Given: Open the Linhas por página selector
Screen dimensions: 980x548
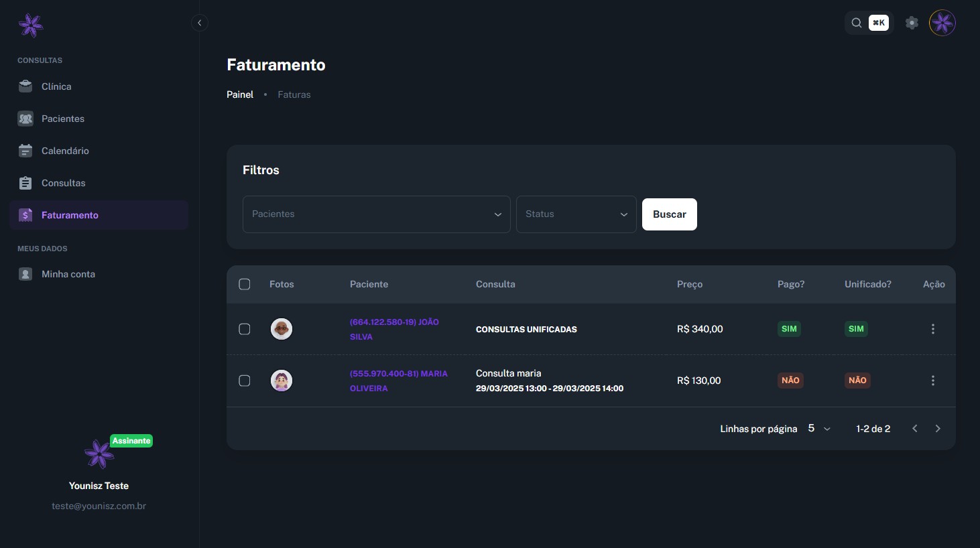Looking at the screenshot, I should coord(818,428).
